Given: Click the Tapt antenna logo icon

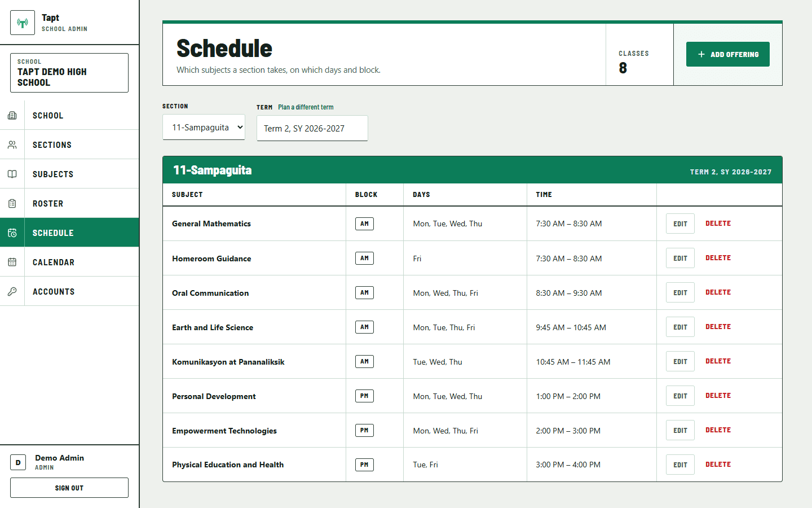Looking at the screenshot, I should pos(23,23).
